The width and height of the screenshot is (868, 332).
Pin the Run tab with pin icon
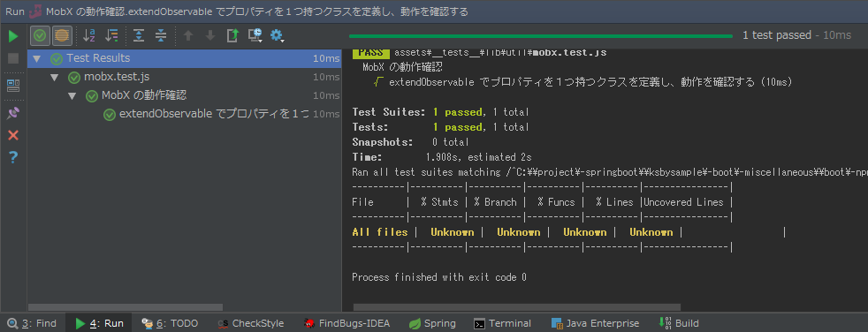pos(13,113)
